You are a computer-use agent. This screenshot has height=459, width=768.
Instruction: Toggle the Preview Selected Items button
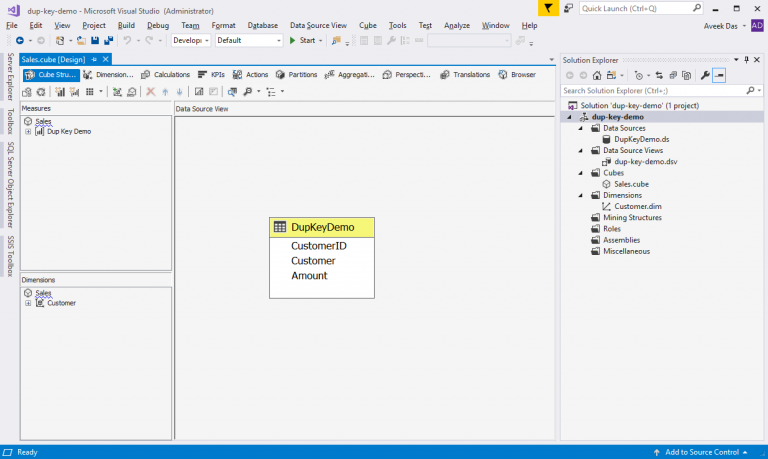(719, 75)
